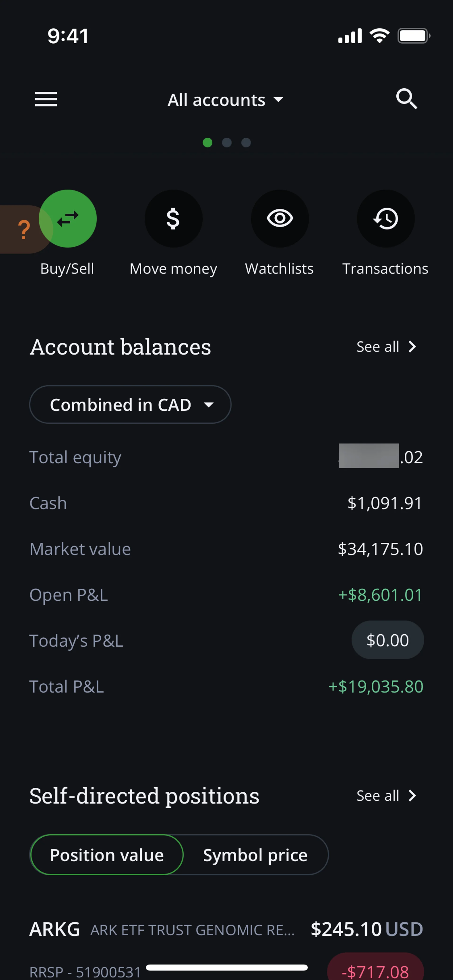Image resolution: width=453 pixels, height=980 pixels.
Task: Open the ARKG position row
Action: click(190, 929)
